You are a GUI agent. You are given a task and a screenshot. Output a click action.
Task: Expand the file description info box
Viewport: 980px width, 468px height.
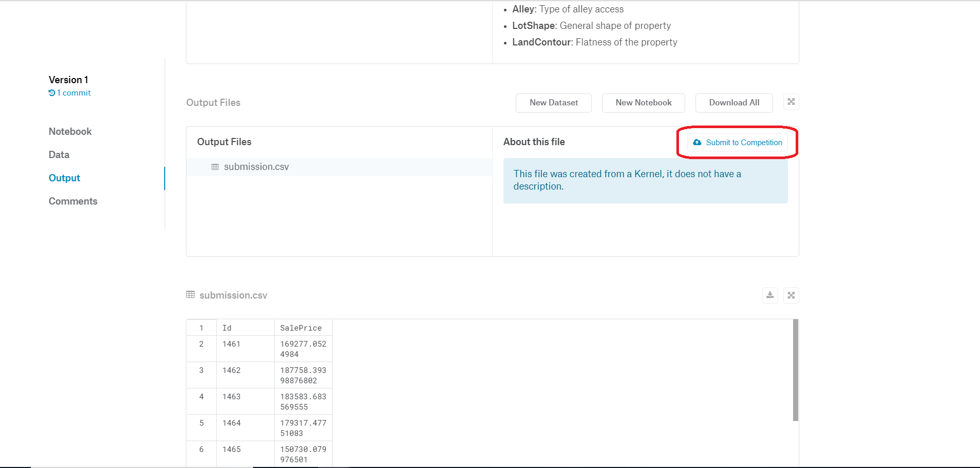645,180
